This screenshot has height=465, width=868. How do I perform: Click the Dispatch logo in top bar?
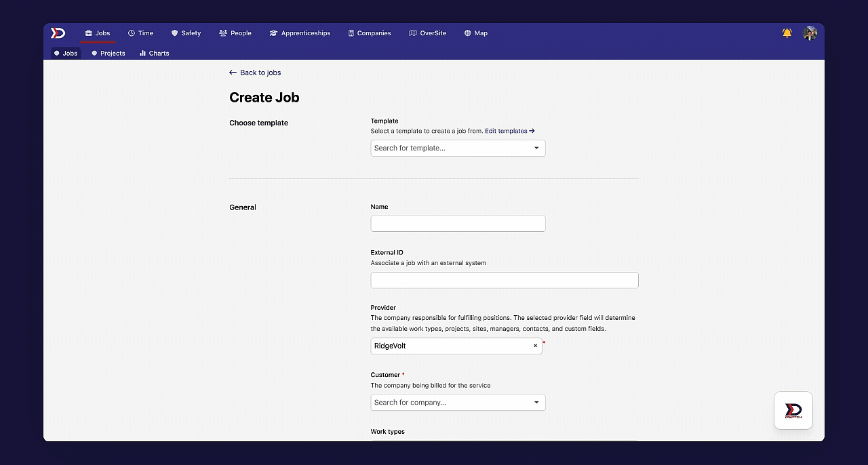pos(58,33)
